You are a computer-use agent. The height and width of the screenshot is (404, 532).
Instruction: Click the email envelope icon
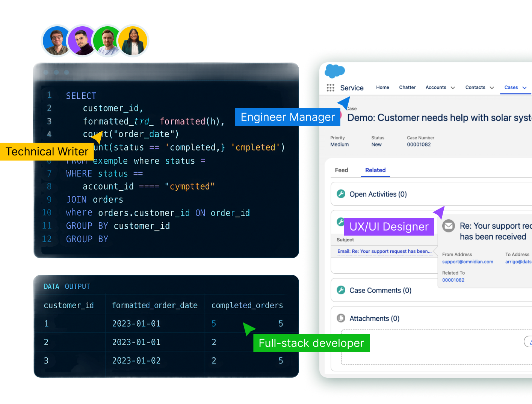click(x=449, y=226)
